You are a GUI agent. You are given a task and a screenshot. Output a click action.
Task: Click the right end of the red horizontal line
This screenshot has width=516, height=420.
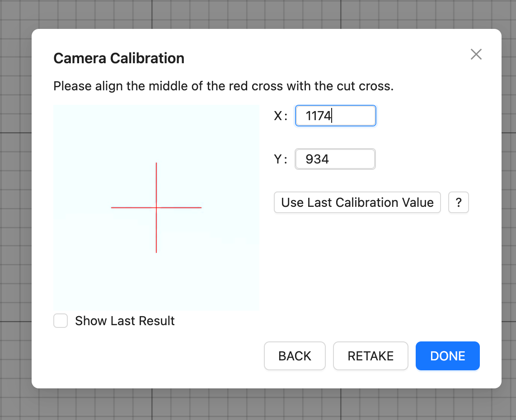tap(201, 208)
